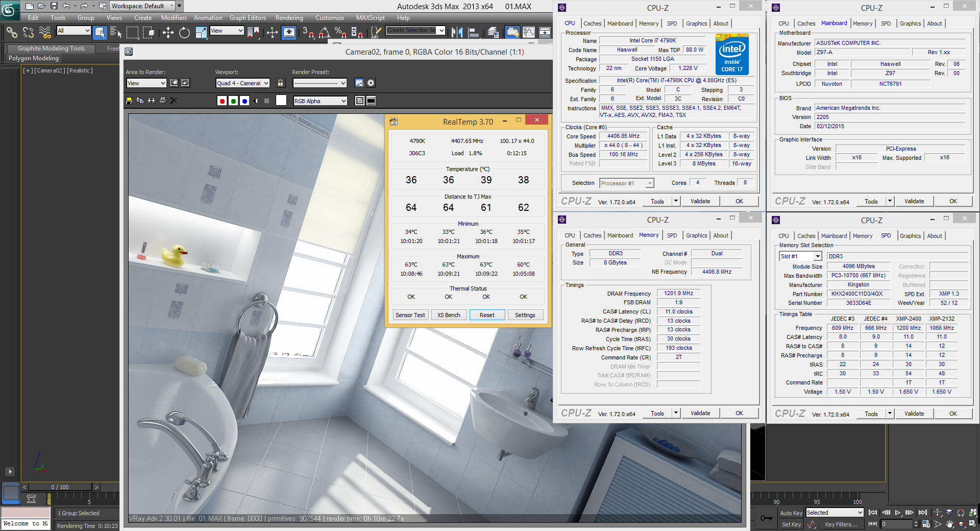Screen dimensions: 980x531
Task: Activate the Select and Move tool
Action: (x=168, y=33)
